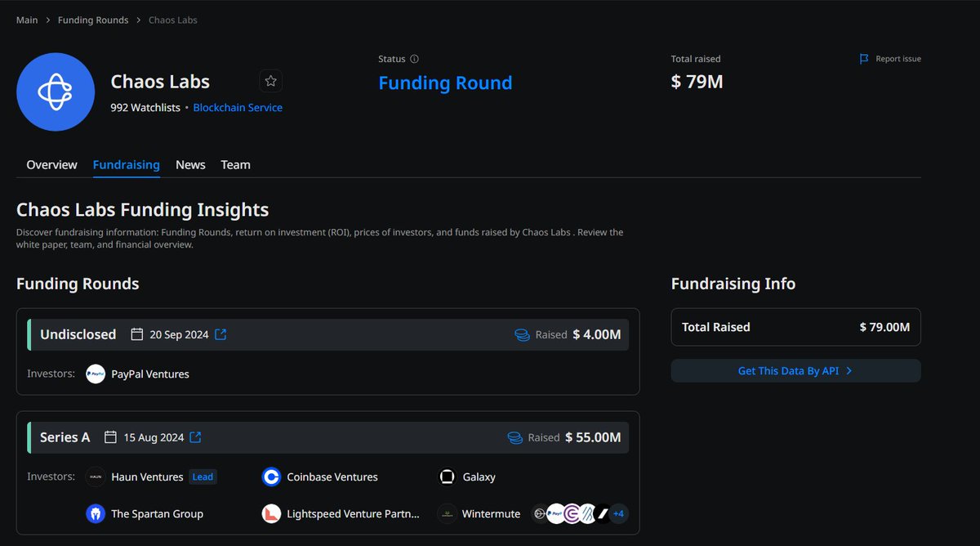Click the $ 79.00M value in Fundraising Info
The height and width of the screenshot is (546, 980).
pos(884,327)
